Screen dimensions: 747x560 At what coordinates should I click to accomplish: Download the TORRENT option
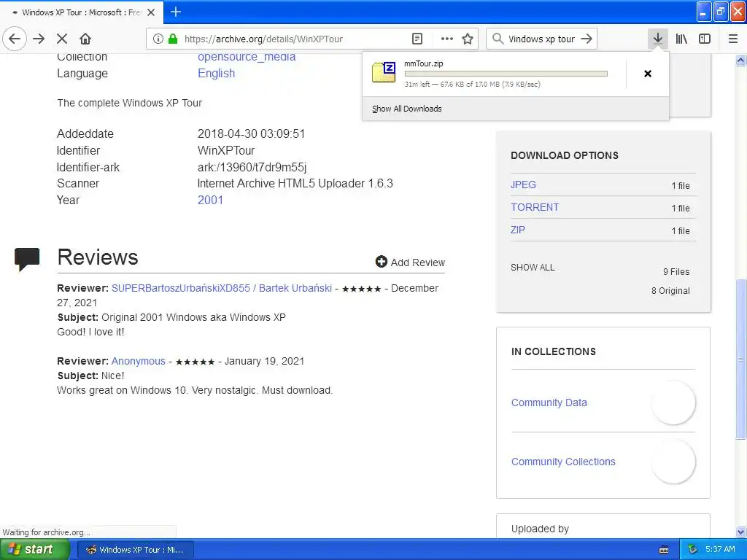pos(535,208)
